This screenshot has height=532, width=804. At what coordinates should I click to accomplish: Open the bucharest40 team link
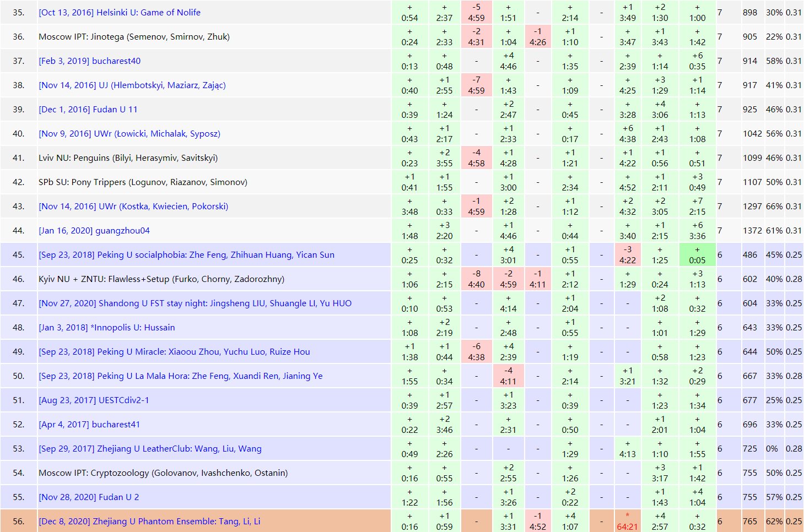pyautogui.click(x=89, y=61)
